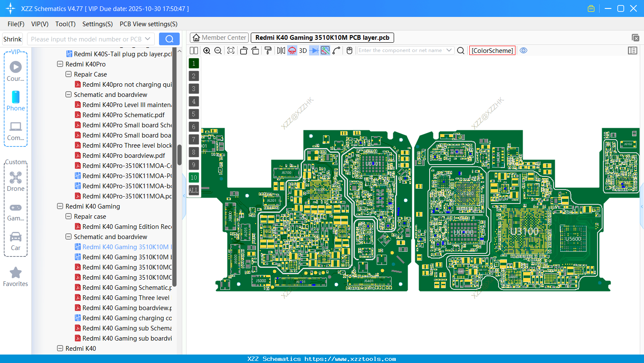
Task: Click the mirror flip board icon
Action: click(x=280, y=50)
